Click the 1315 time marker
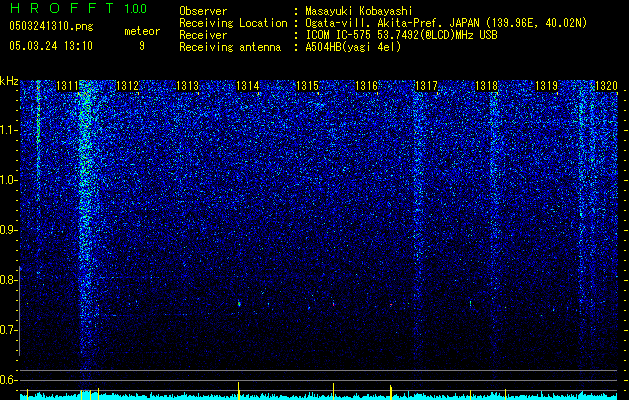Viewport: 629px width, 400px height. [307, 86]
